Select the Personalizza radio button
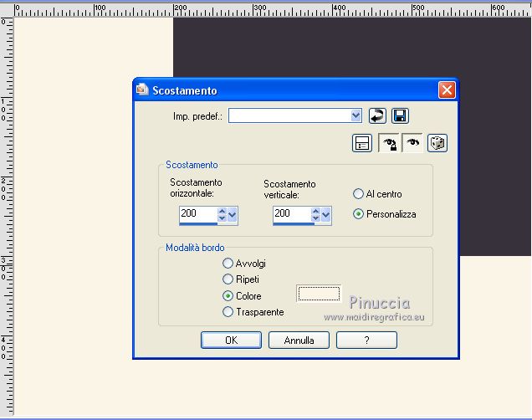This screenshot has height=420, width=532. pos(358,213)
